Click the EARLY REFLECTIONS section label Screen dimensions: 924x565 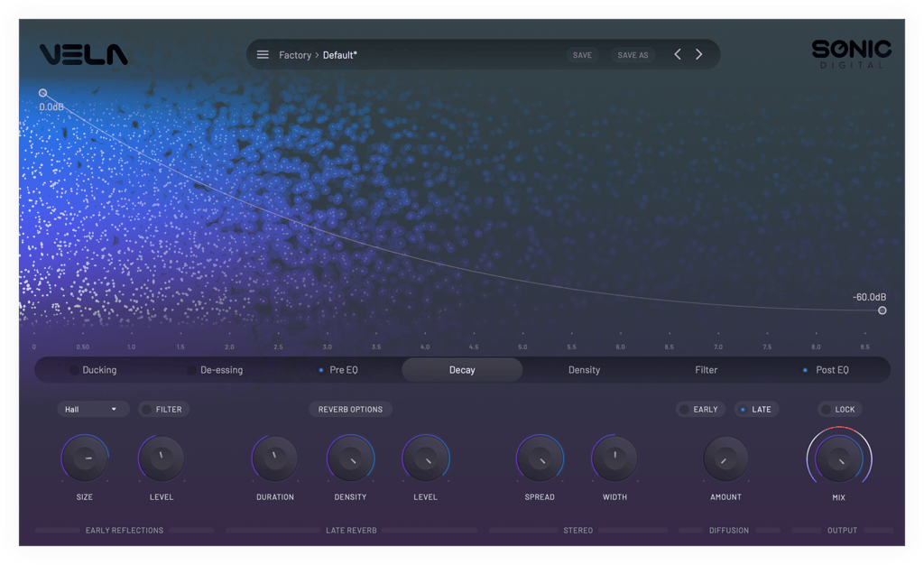click(x=125, y=530)
